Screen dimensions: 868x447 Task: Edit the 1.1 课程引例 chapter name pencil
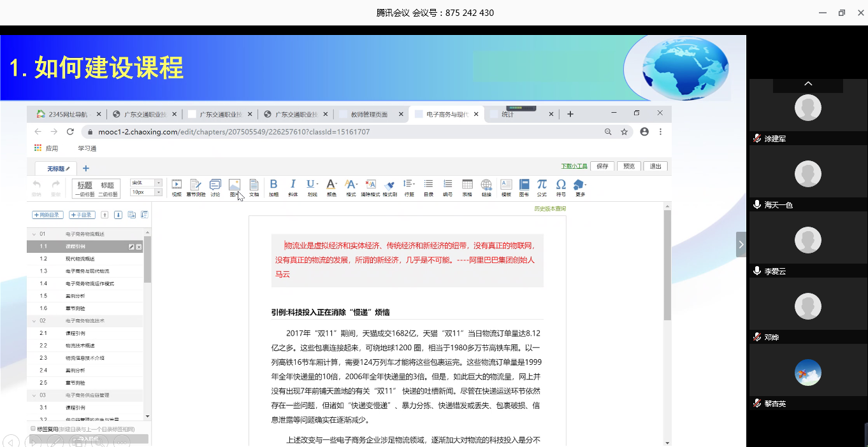pyautogui.click(x=131, y=246)
